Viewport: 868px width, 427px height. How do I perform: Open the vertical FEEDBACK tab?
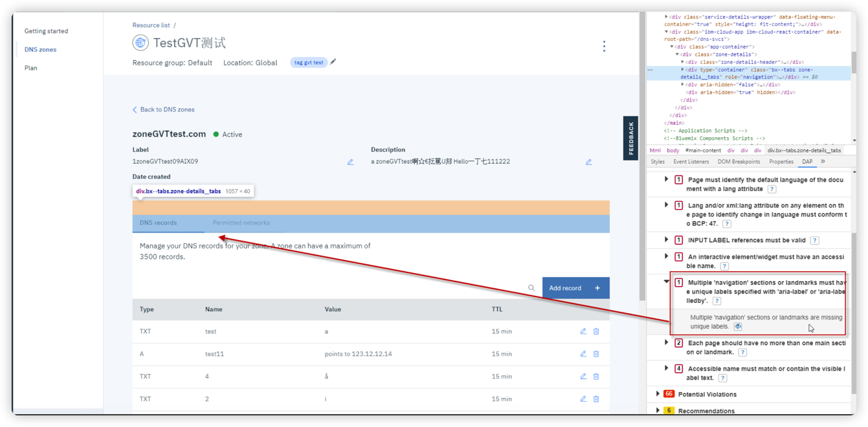pyautogui.click(x=630, y=138)
